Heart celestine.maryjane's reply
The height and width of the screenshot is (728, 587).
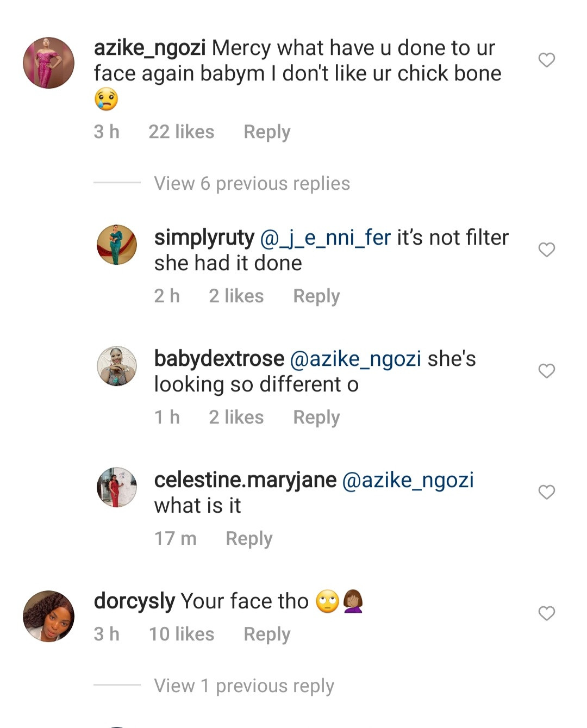point(546,492)
